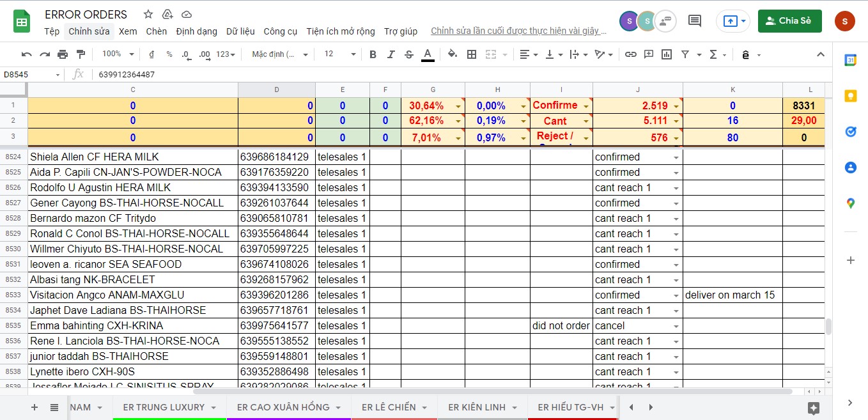Open the zoom level dropdown
Viewport: 868px width, 420px height.
(118, 54)
